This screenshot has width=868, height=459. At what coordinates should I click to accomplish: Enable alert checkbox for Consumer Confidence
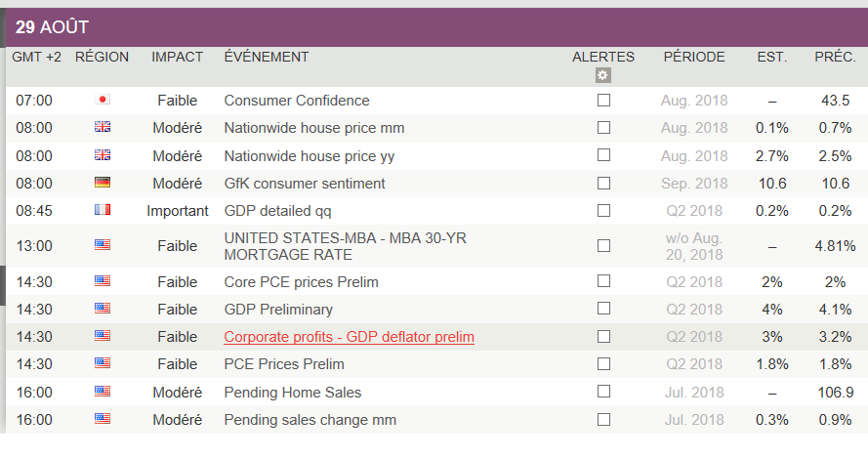603,100
